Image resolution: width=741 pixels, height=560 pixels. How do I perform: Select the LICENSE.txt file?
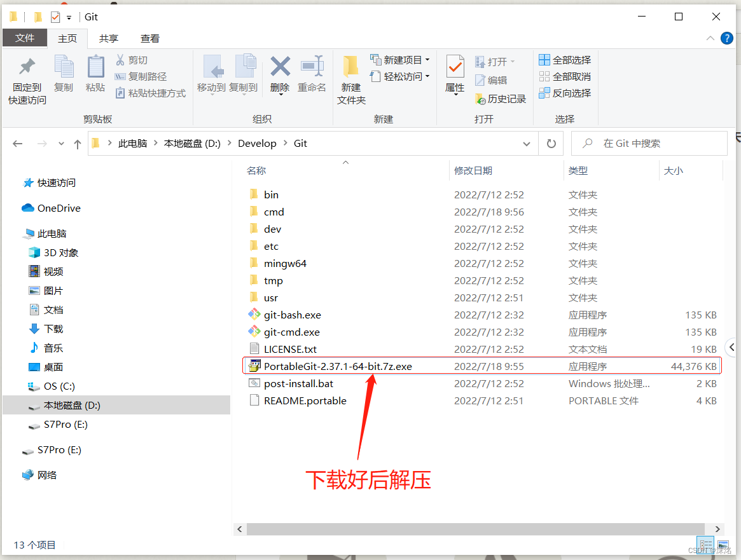[290, 349]
